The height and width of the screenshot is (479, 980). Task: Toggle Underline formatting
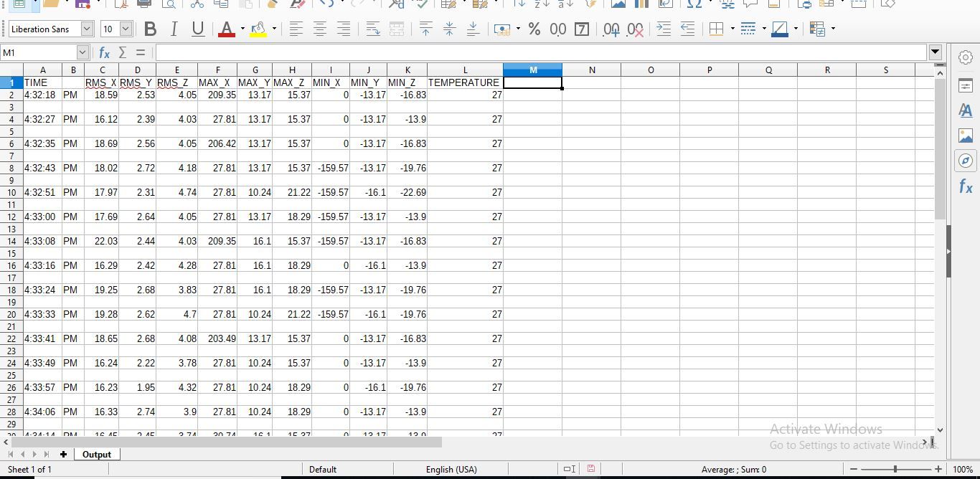point(198,29)
